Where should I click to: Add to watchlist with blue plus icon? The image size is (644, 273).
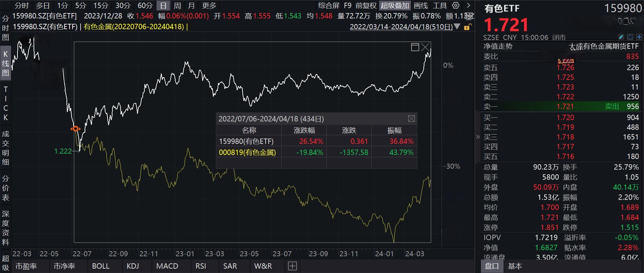click(639, 37)
